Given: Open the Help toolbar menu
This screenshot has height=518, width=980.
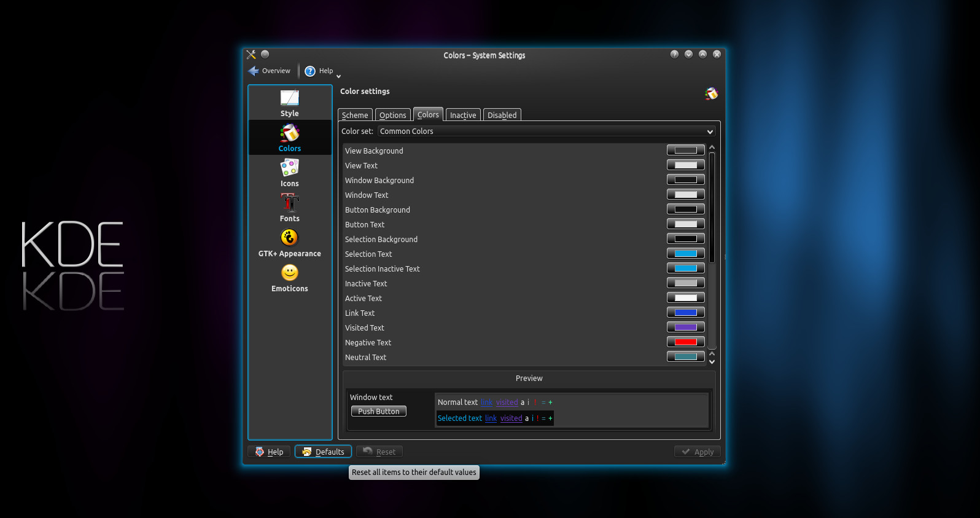Looking at the screenshot, I should pos(322,71).
